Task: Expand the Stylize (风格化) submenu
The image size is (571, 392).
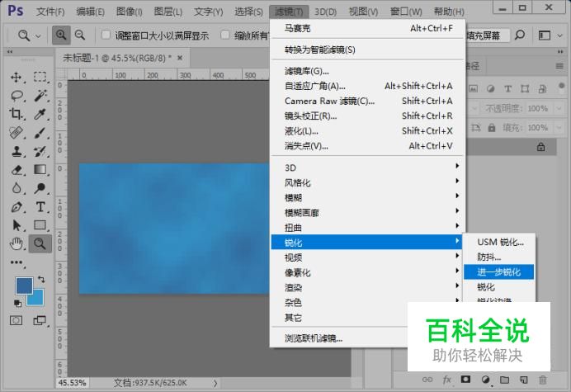Action: (x=367, y=182)
